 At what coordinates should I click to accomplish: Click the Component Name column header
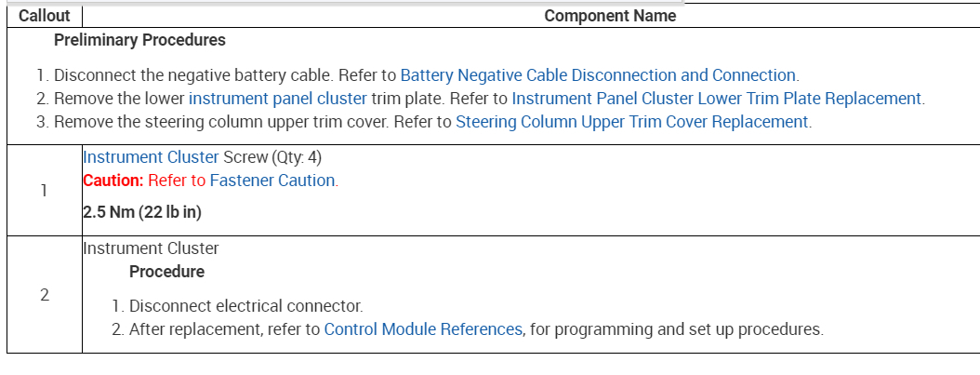[610, 16]
